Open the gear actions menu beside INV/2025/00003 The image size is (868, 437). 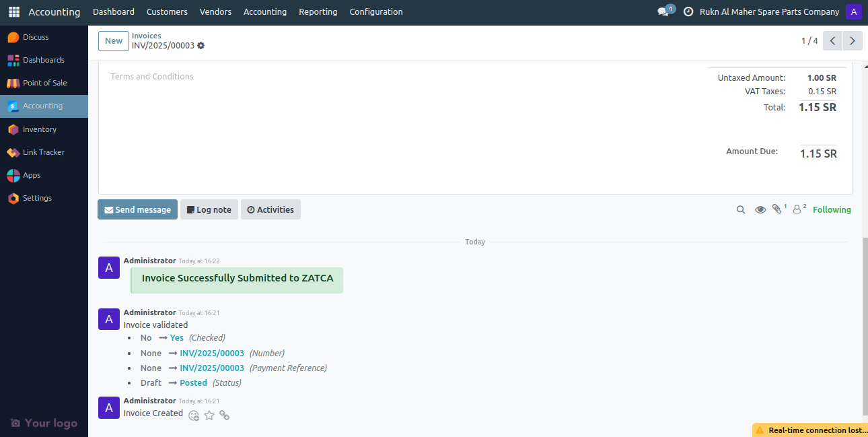click(x=201, y=45)
